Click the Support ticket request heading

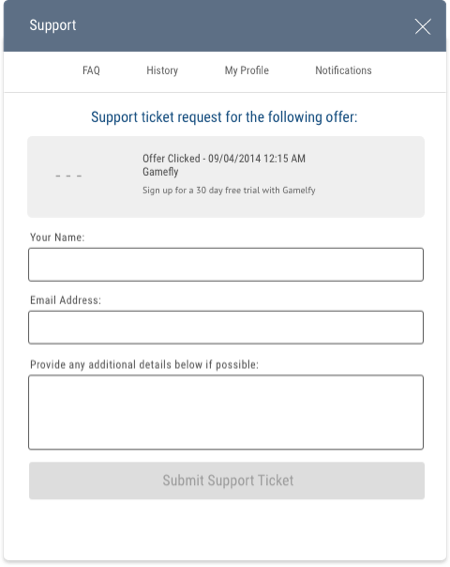click(x=224, y=117)
